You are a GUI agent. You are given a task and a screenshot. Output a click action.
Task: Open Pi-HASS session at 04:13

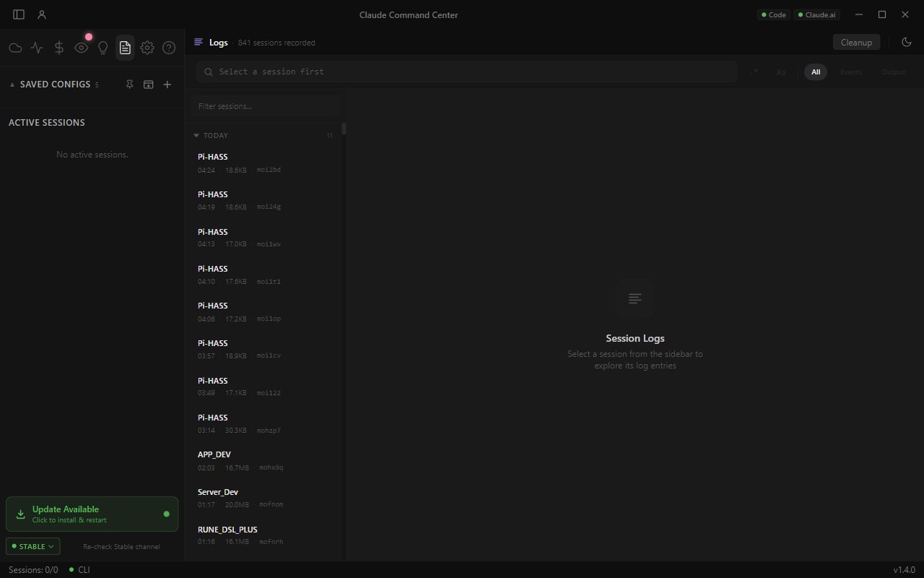pos(264,237)
